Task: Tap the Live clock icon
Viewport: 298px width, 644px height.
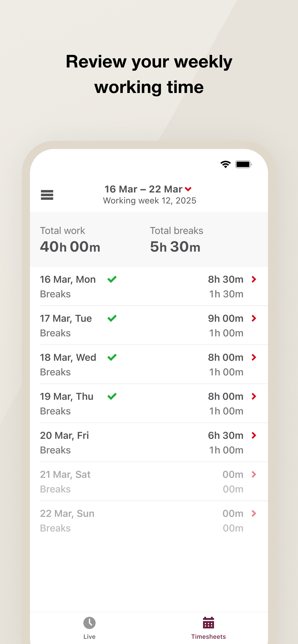Action: [89, 623]
